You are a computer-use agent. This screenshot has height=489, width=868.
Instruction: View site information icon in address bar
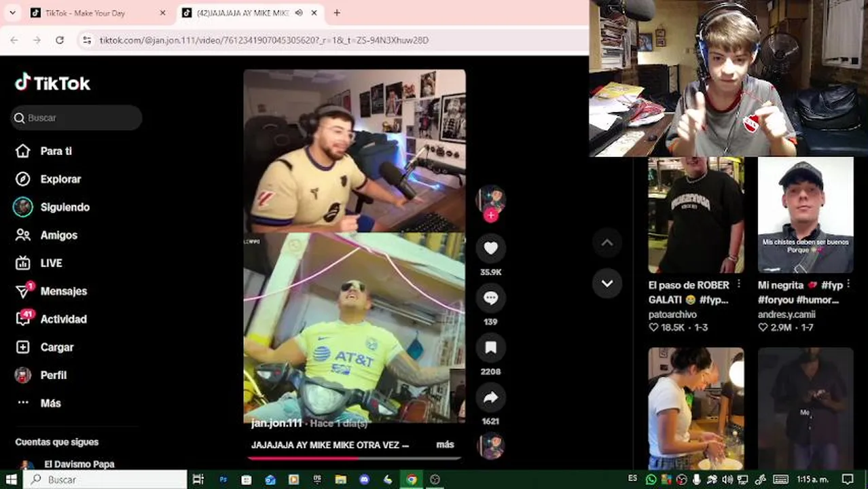(87, 40)
